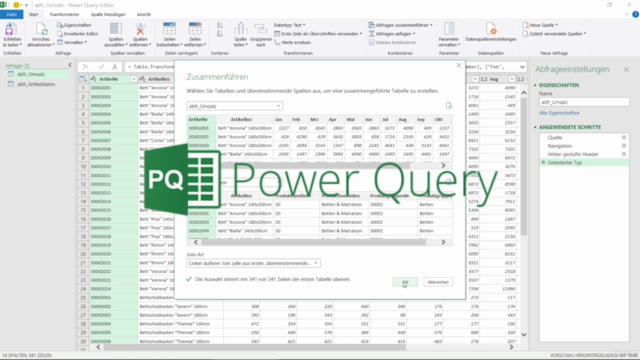Click Gruppieren nach icon
This screenshot has width=640, height=360.
(260, 29)
